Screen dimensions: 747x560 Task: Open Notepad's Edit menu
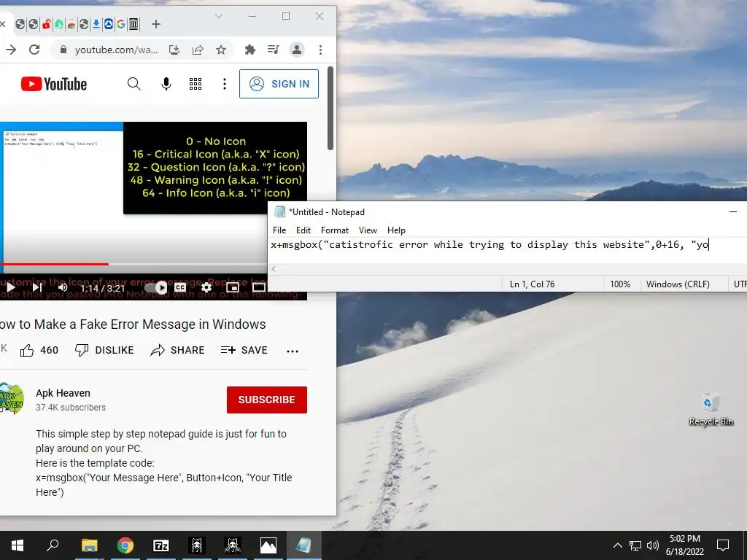point(303,230)
